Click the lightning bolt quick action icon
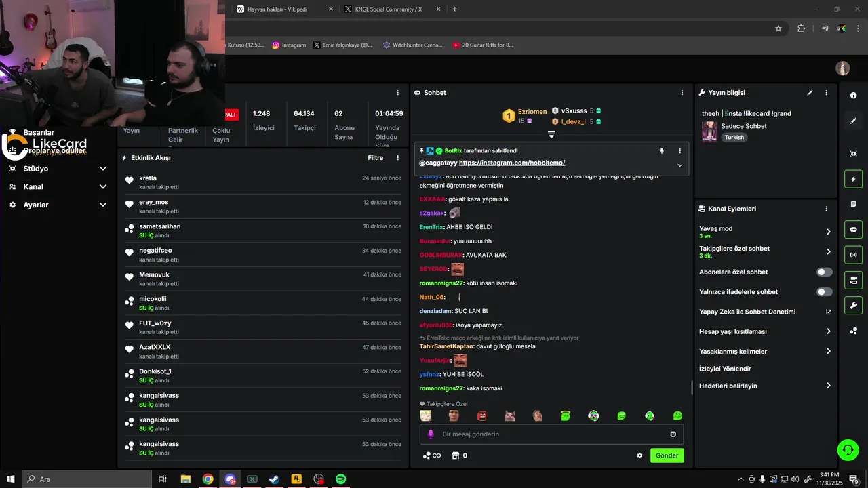The image size is (868, 488). (853, 179)
